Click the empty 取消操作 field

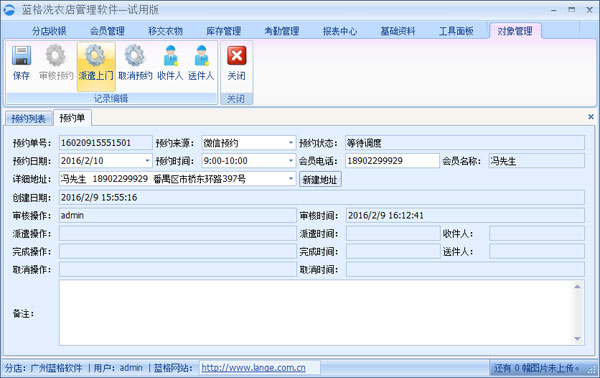[x=178, y=269]
